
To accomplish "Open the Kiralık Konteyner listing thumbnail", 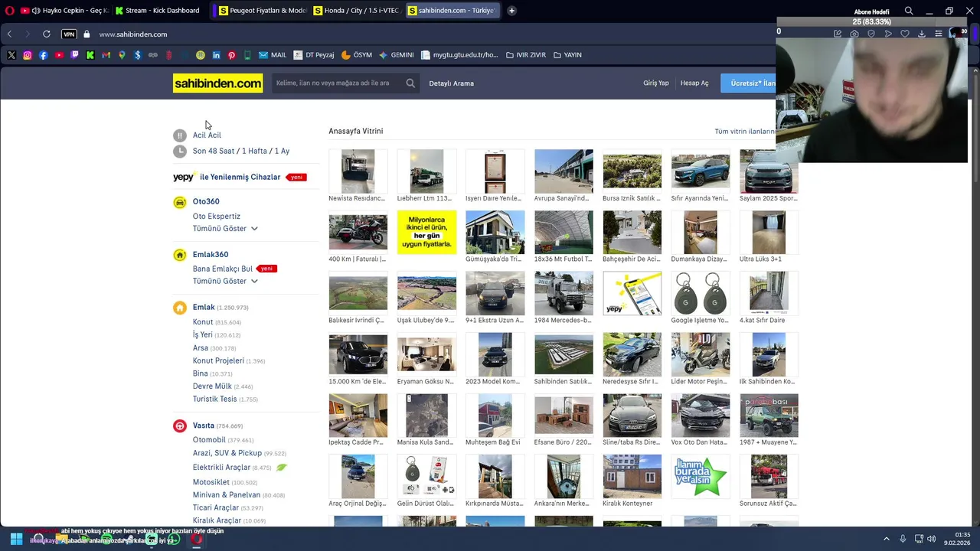I will [x=632, y=477].
